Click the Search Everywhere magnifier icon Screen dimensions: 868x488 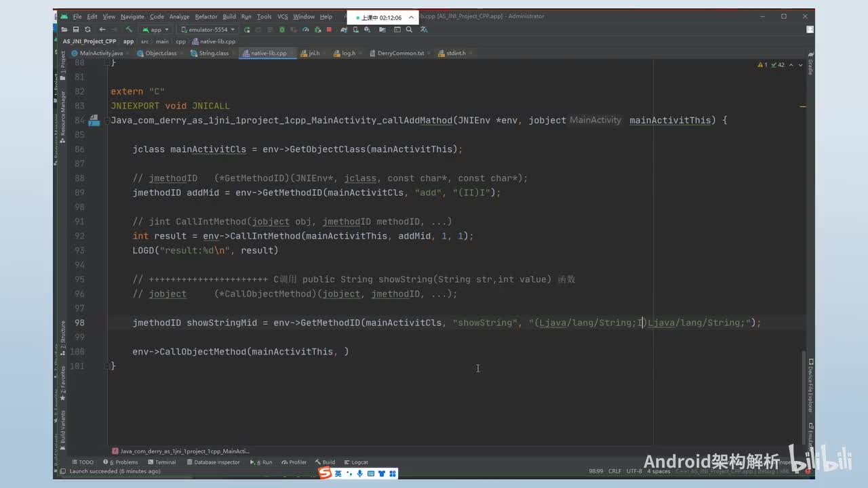coord(410,30)
